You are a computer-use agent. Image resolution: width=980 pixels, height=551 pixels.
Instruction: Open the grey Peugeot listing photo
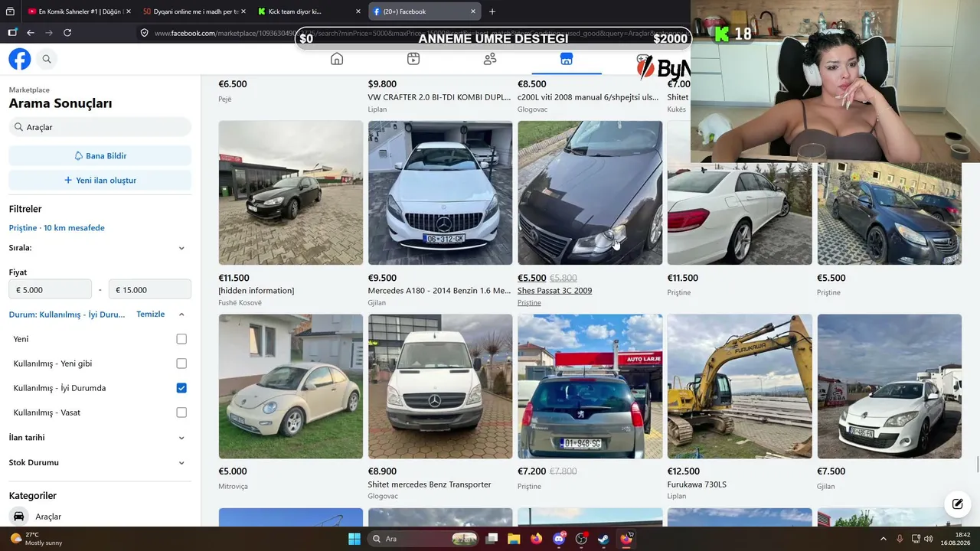590,386
